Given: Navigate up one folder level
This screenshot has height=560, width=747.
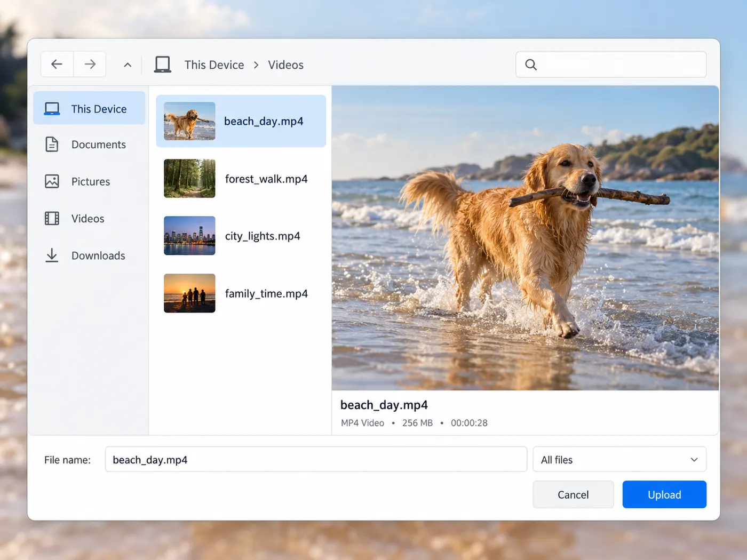Looking at the screenshot, I should (x=128, y=65).
